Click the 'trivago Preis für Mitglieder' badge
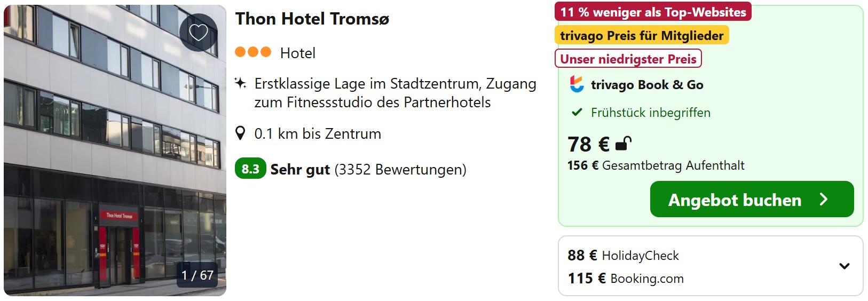The height and width of the screenshot is (301, 868). 642,36
